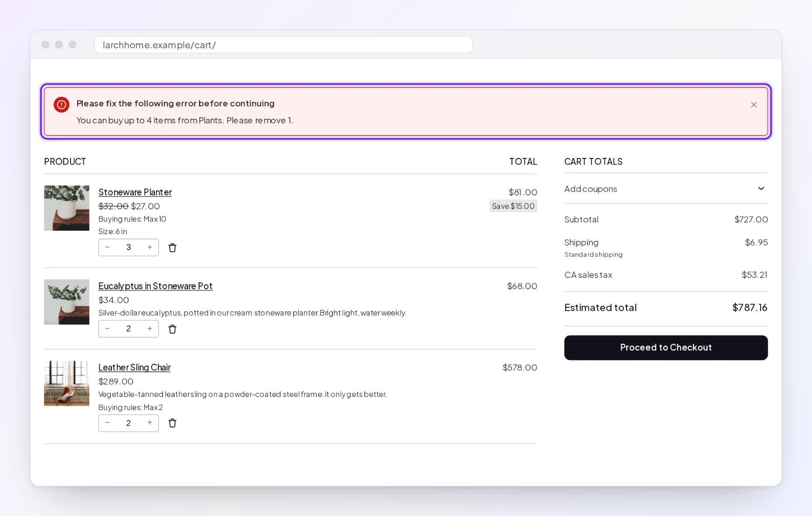Click the $727.00 subtotal value
Viewport: 812px width, 517px height.
point(751,219)
